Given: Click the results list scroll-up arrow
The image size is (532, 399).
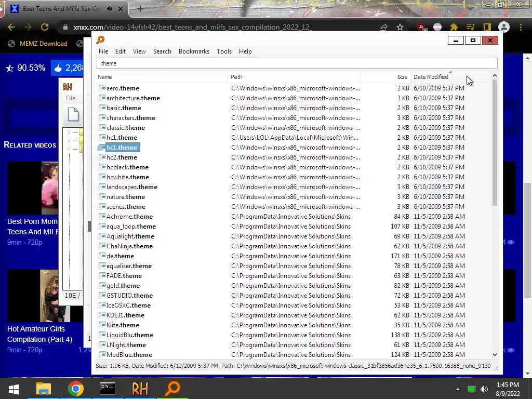Looking at the screenshot, I should pyautogui.click(x=495, y=75).
